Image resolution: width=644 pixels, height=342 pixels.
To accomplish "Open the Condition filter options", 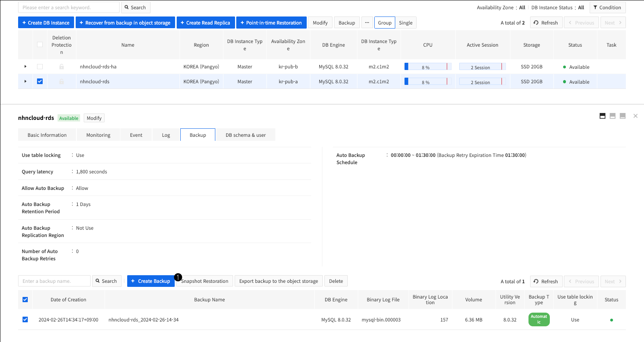I will pos(607,8).
